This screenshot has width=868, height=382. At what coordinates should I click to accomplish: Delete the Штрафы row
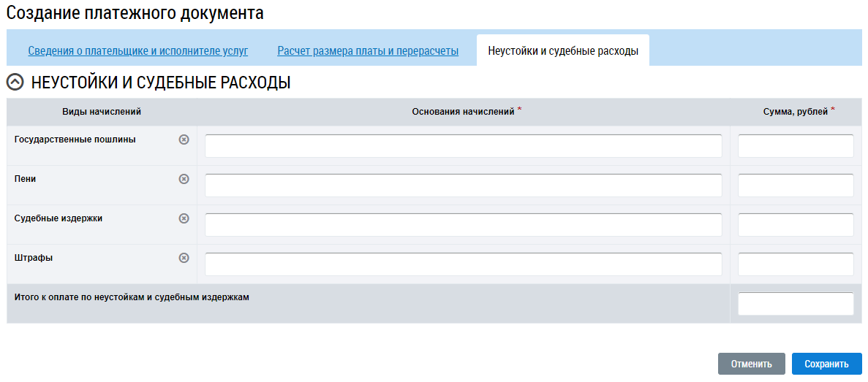pyautogui.click(x=184, y=258)
